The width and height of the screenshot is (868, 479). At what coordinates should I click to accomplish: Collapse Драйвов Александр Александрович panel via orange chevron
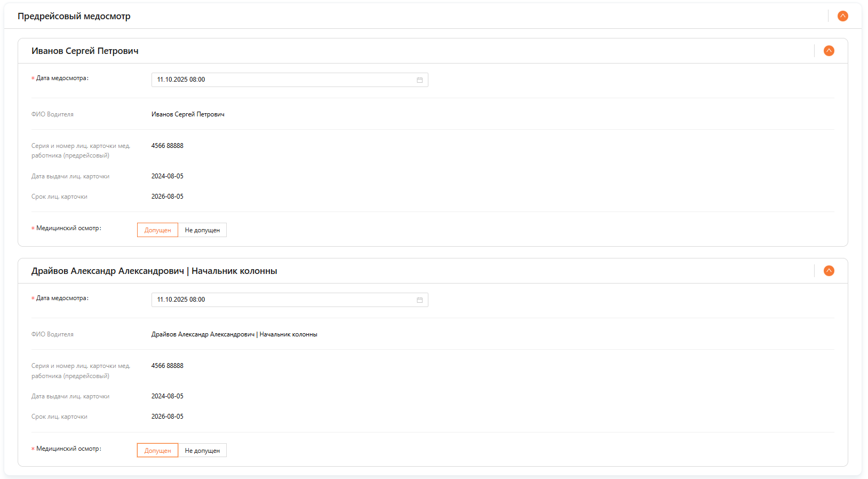829,271
